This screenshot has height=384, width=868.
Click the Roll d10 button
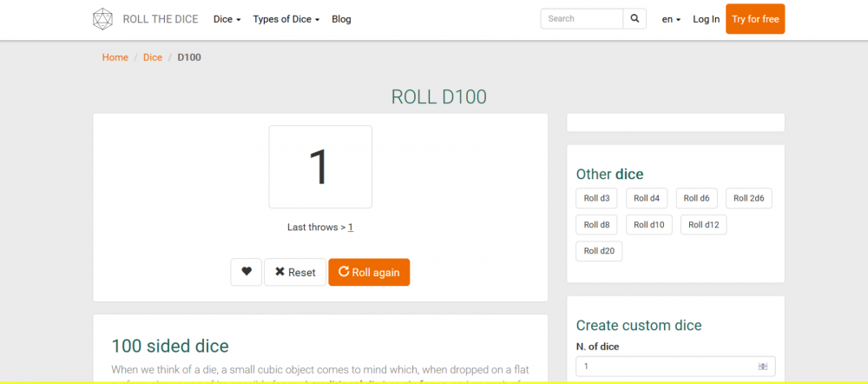coord(648,225)
